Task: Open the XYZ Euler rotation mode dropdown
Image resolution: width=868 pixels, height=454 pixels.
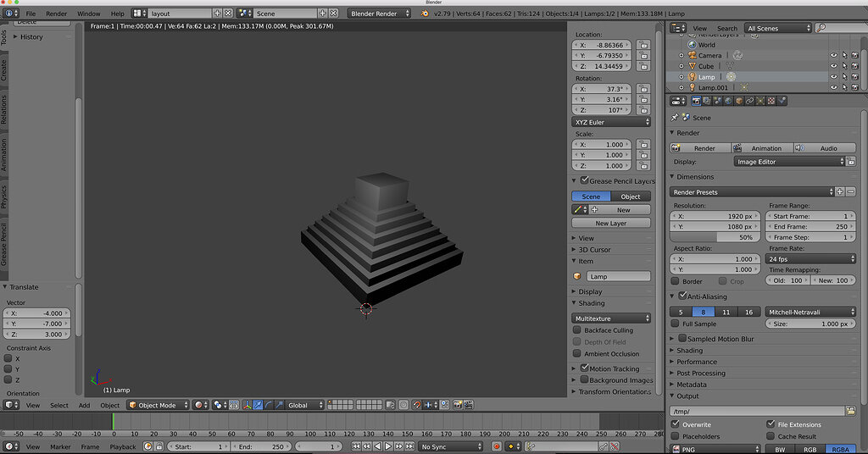Action: pyautogui.click(x=612, y=122)
